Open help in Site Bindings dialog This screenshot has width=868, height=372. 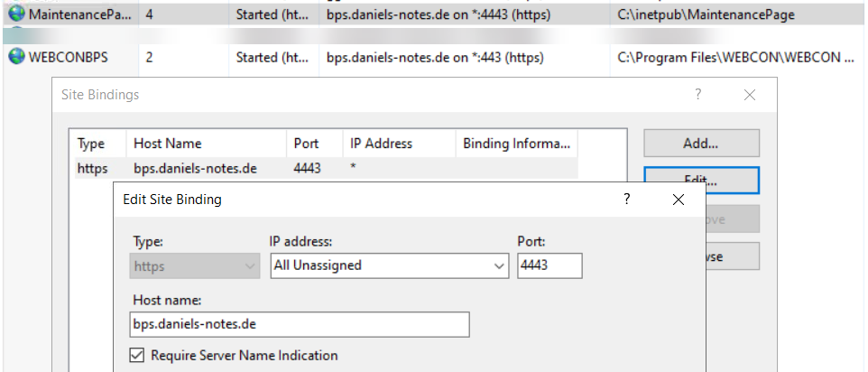[x=698, y=95]
